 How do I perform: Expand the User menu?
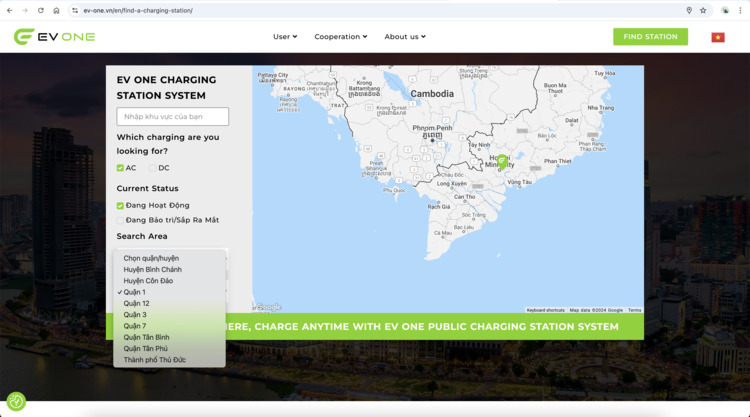pyautogui.click(x=285, y=37)
